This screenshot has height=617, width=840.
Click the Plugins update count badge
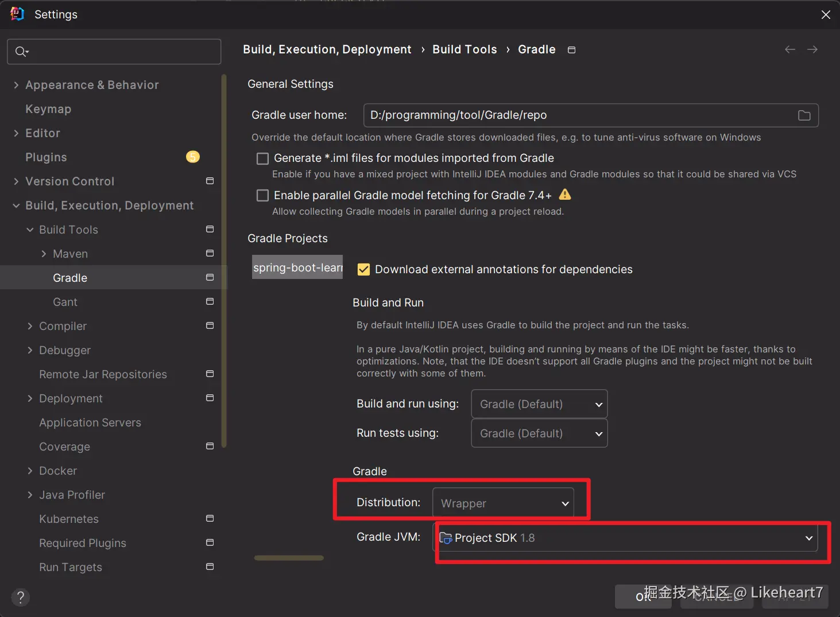(193, 157)
